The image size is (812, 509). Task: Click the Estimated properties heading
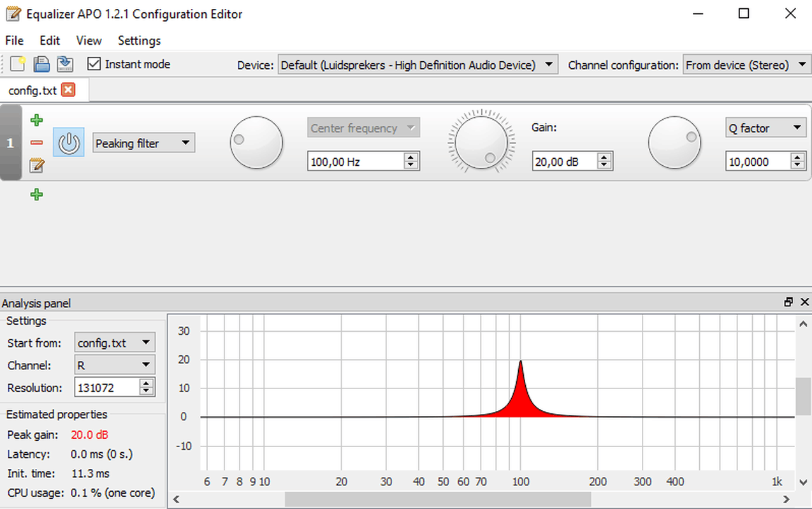point(57,415)
